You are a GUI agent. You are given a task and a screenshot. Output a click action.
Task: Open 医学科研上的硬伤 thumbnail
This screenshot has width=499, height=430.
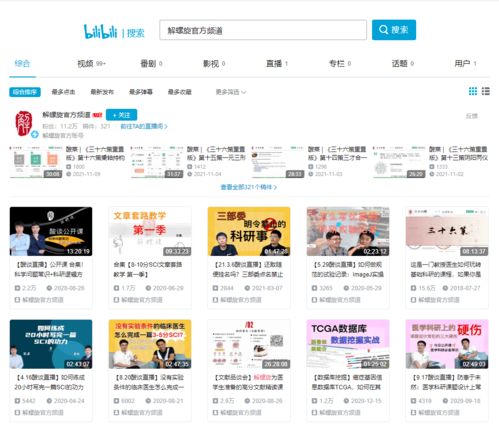[447, 344]
